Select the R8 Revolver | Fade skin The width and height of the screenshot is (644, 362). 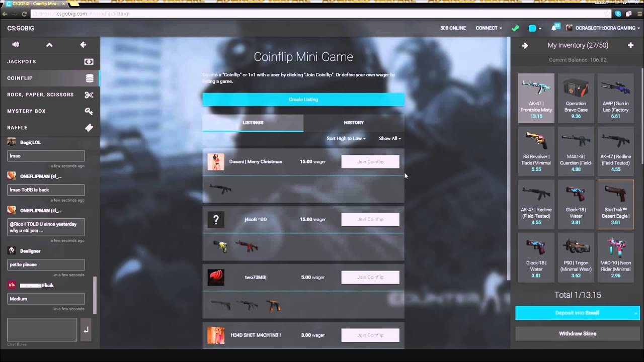click(x=536, y=151)
